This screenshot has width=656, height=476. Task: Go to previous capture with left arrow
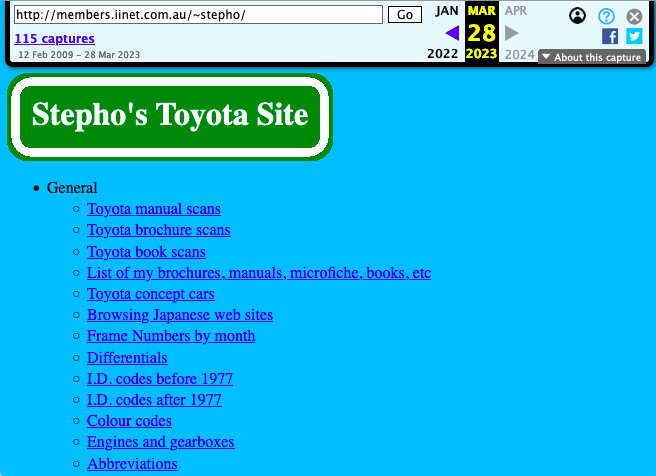pos(452,33)
